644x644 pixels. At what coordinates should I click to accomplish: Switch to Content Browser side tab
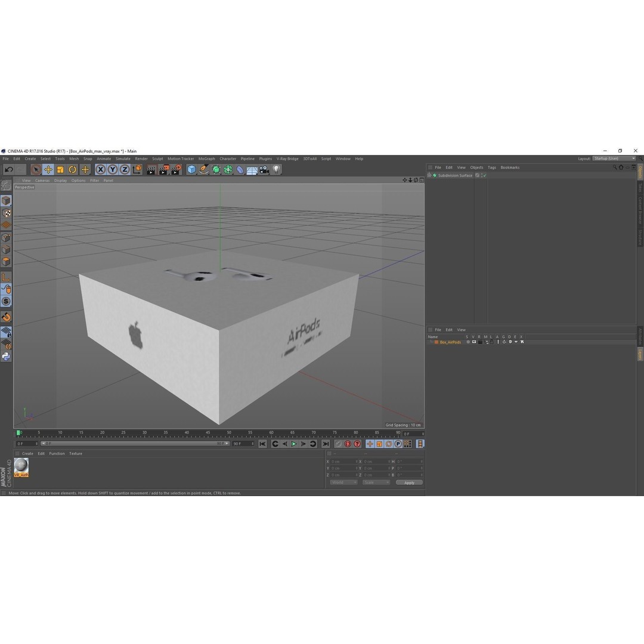point(640,210)
